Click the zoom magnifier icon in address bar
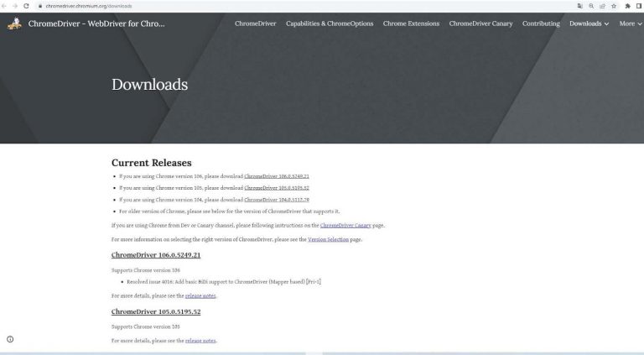644x355 pixels. (591, 6)
